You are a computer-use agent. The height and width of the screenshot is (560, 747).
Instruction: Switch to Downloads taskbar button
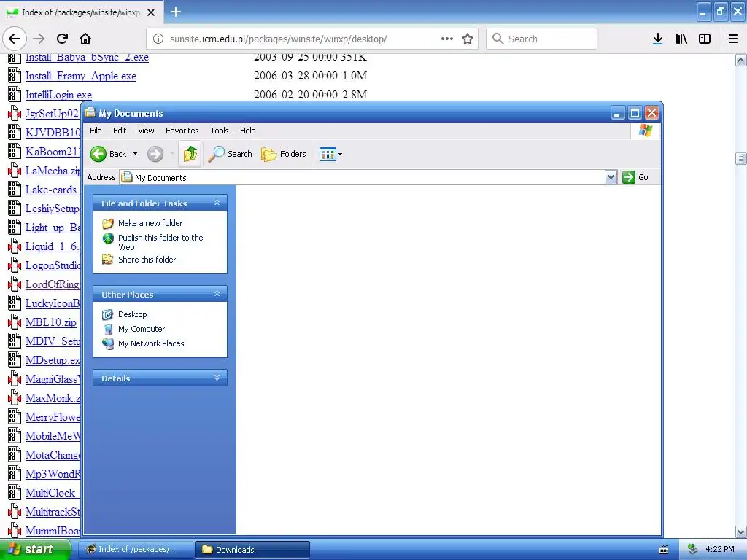click(x=252, y=550)
